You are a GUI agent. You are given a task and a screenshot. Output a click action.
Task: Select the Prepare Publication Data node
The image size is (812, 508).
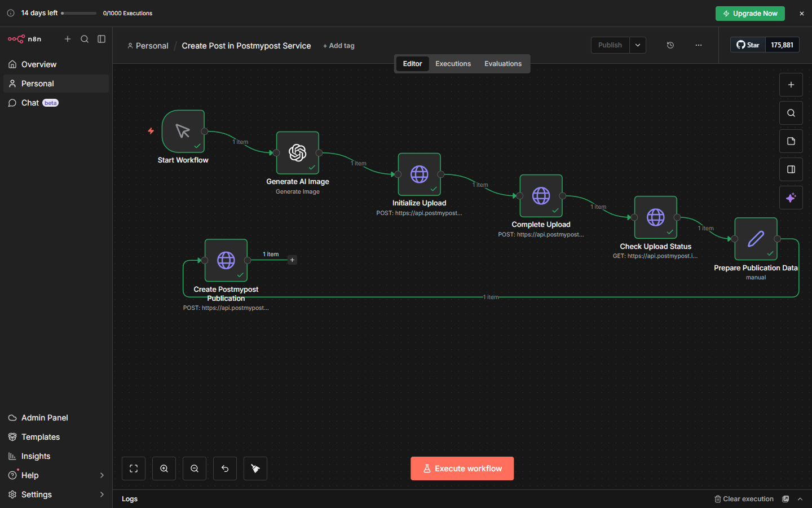coord(756,239)
